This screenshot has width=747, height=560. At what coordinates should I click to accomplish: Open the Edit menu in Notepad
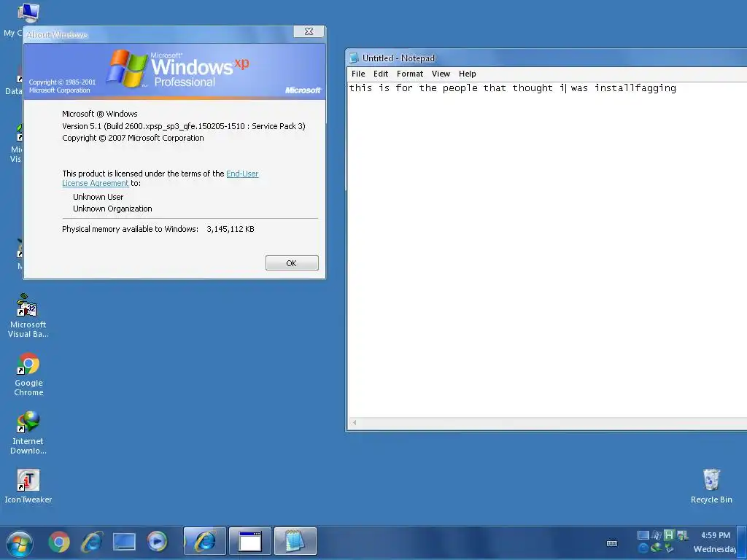point(381,74)
